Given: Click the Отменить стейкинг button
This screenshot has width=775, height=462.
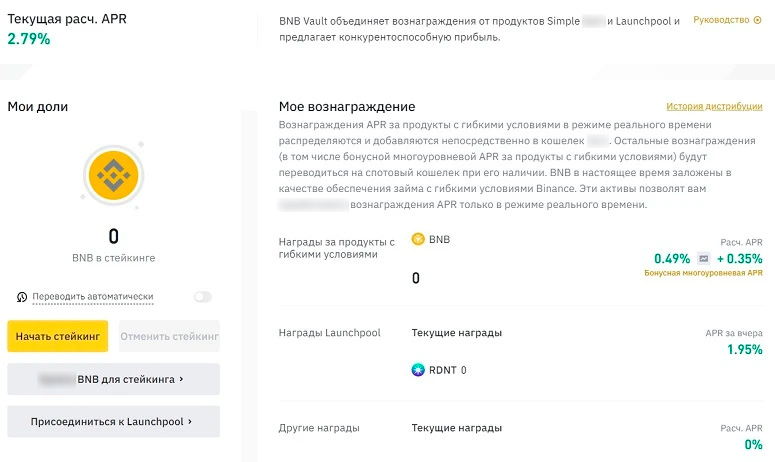Looking at the screenshot, I should (170, 336).
